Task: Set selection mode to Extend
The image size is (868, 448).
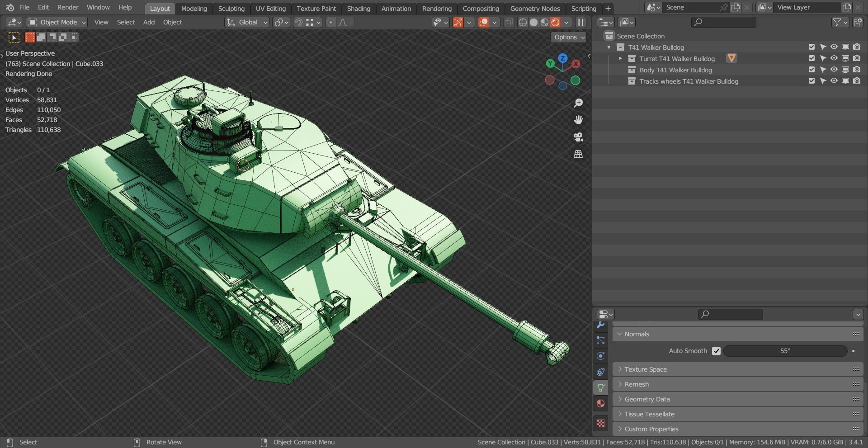Action: (41, 38)
